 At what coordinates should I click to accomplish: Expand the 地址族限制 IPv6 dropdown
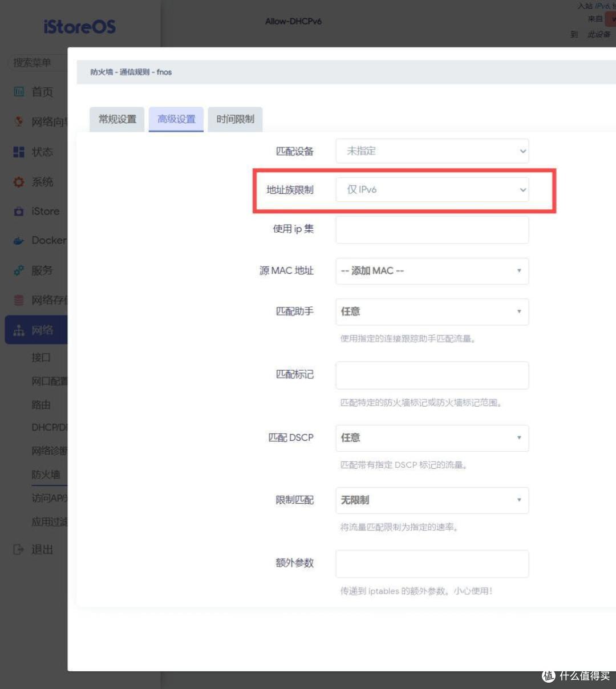[x=432, y=190]
